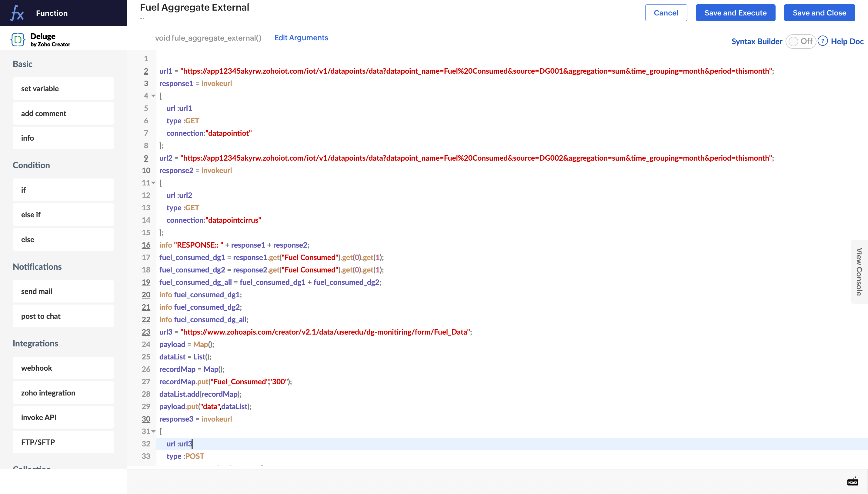
Task: Pick the webhook integration item
Action: pos(63,368)
